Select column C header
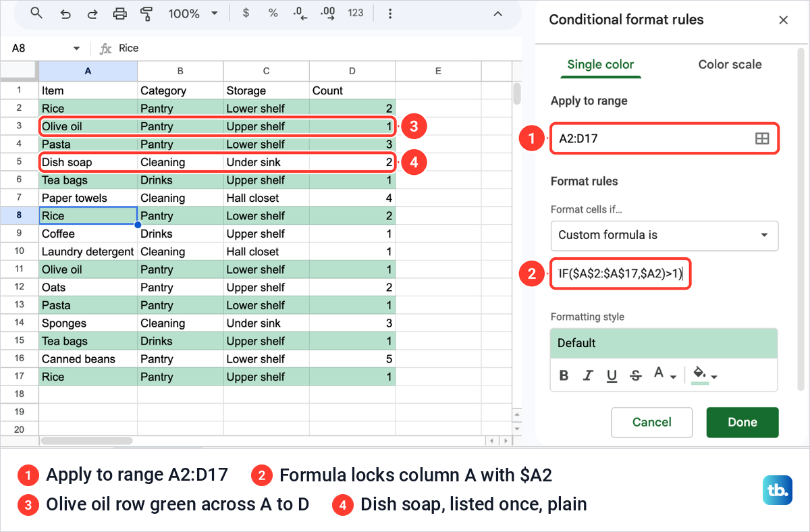 (266, 71)
